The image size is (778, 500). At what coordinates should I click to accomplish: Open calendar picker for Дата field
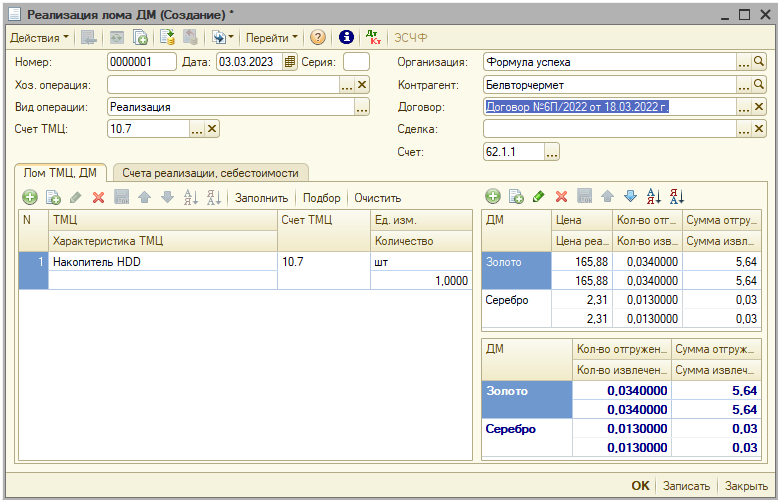pos(290,62)
